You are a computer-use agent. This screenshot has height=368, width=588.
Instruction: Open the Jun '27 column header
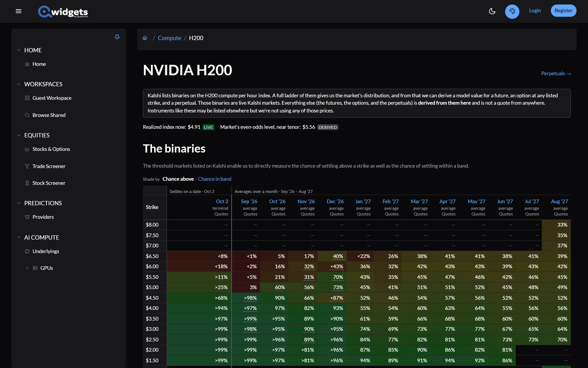pos(505,202)
